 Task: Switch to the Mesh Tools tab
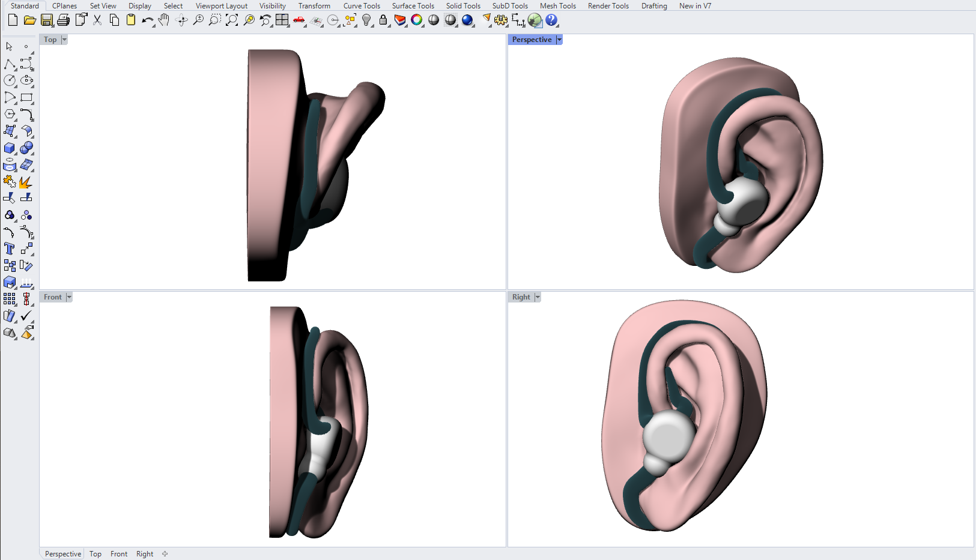558,6
